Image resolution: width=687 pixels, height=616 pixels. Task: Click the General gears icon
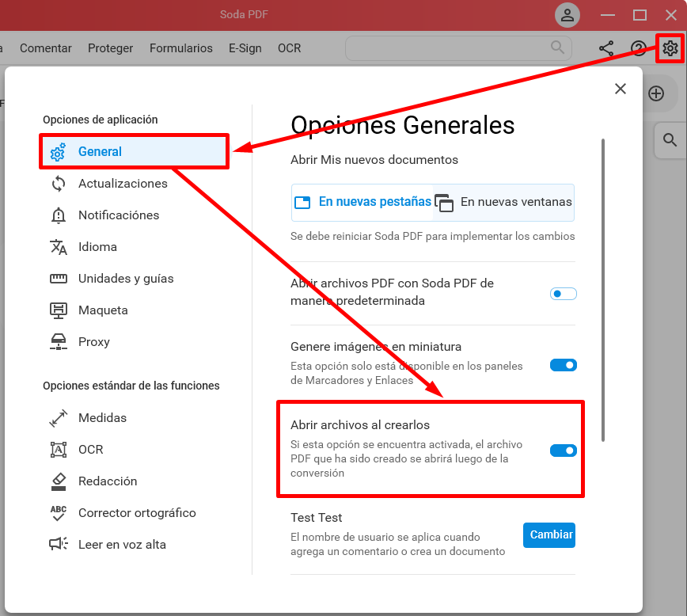coord(58,152)
